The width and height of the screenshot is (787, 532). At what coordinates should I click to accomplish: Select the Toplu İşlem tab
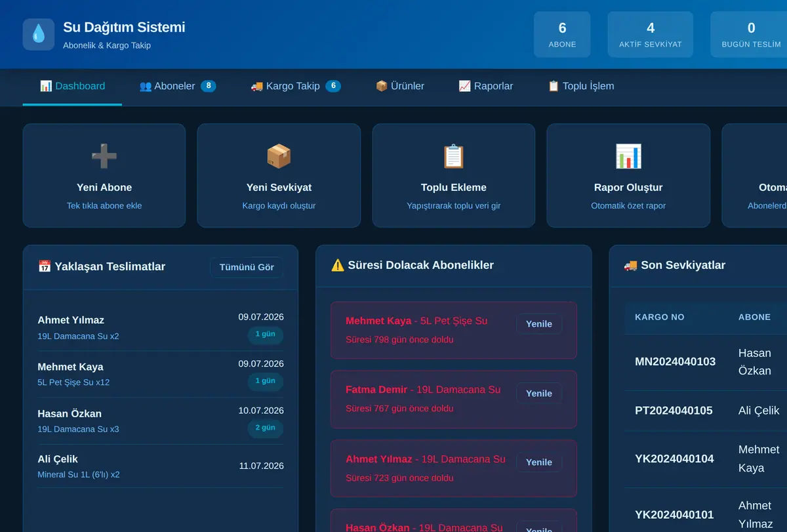pyautogui.click(x=581, y=86)
